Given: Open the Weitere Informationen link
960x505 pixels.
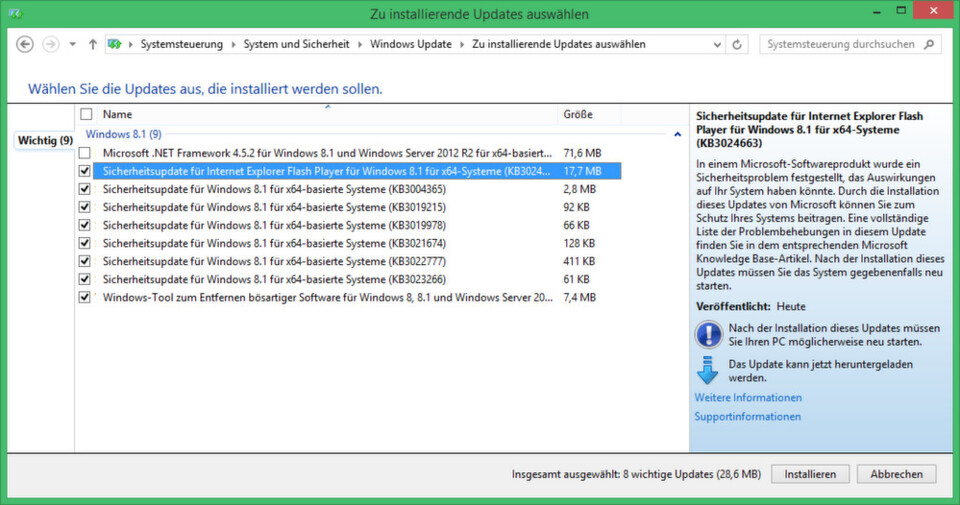Looking at the screenshot, I should [x=748, y=398].
